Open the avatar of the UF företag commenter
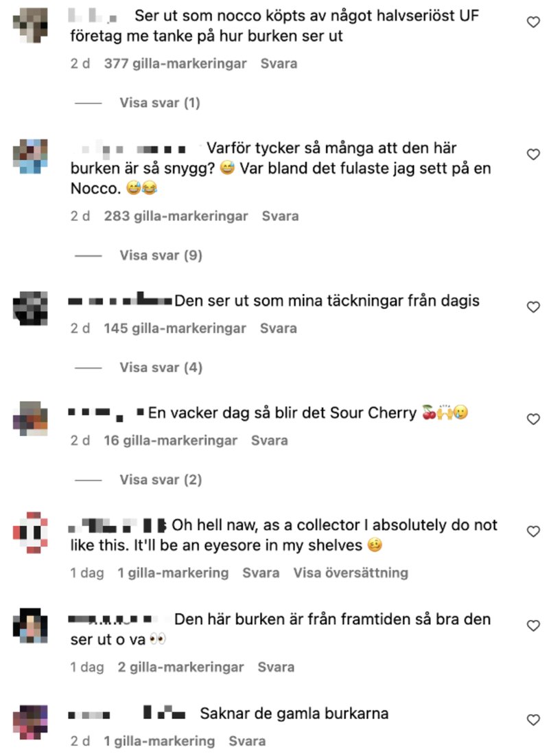The image size is (549, 756). pyautogui.click(x=30, y=25)
